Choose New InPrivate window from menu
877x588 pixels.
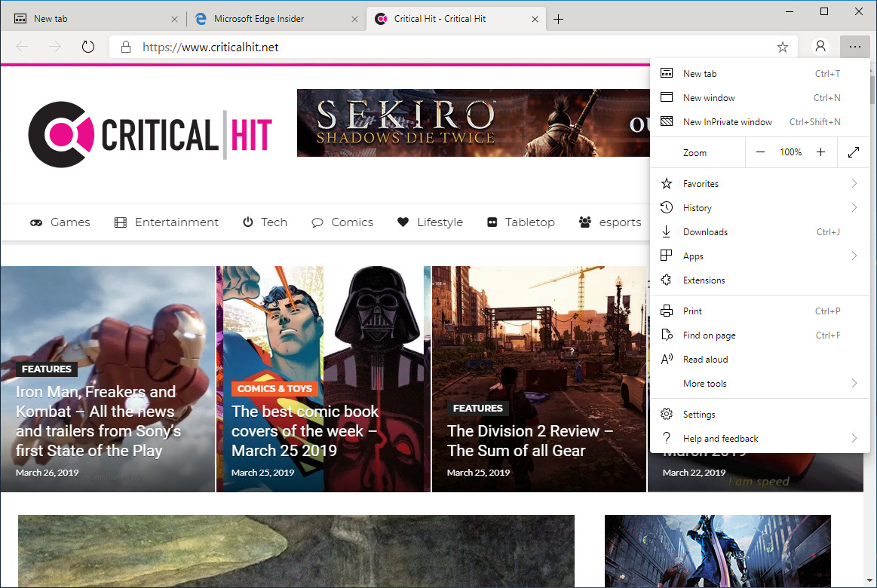(727, 122)
